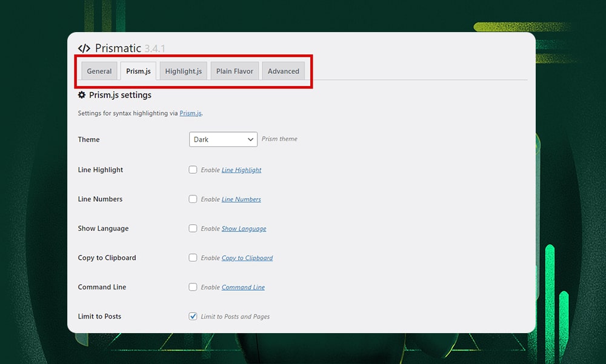Follow the Line Highlight hyperlink
Screen dimensions: 606x364
point(241,170)
